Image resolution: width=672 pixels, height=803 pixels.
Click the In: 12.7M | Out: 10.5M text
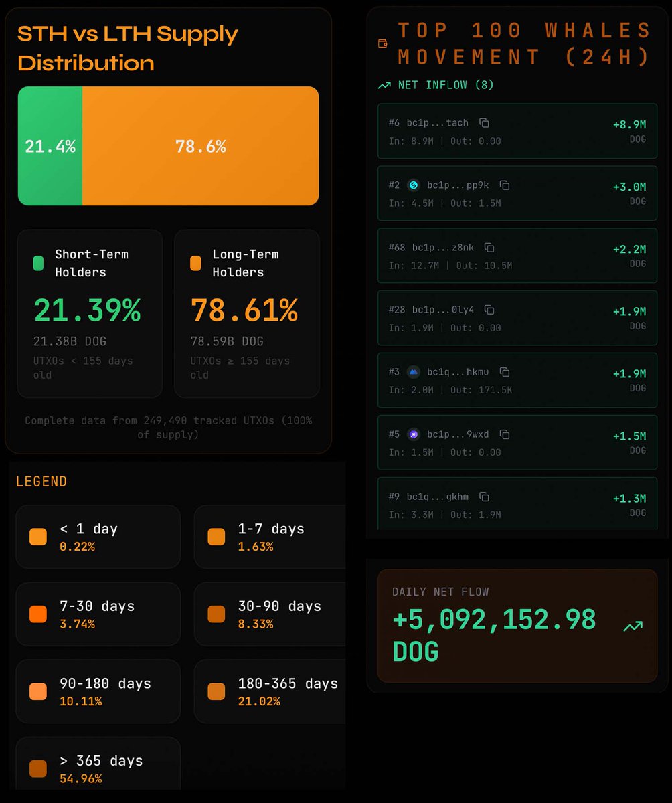tap(450, 266)
